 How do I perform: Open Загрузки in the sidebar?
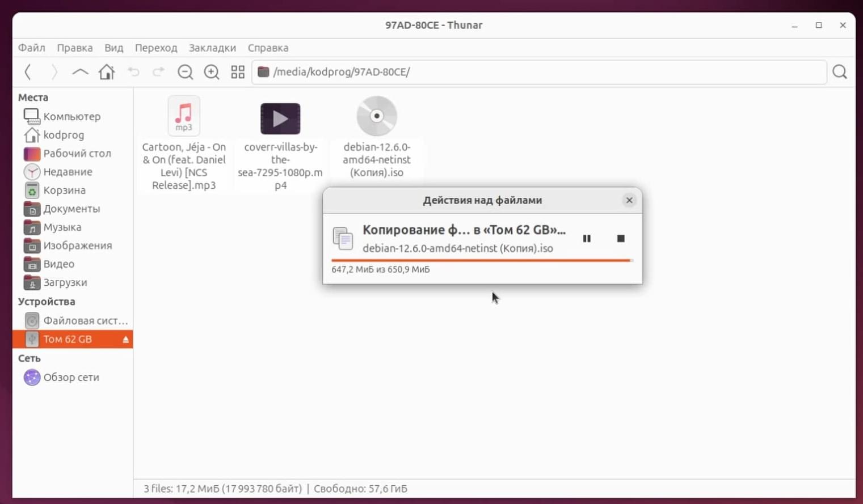pyautogui.click(x=73, y=282)
